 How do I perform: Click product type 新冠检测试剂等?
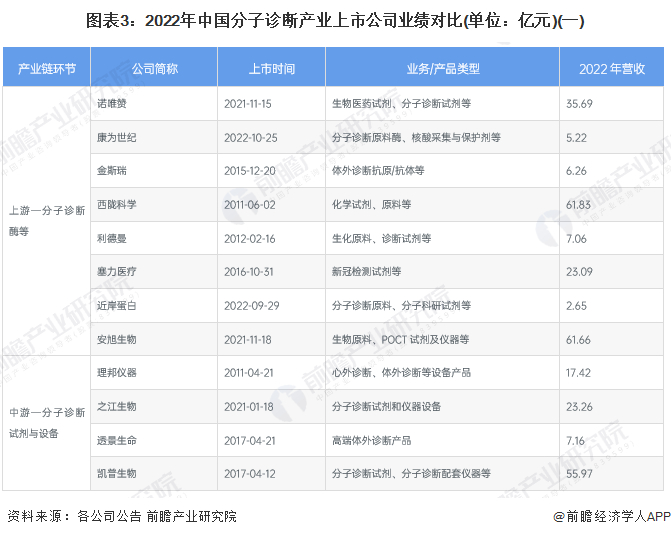click(366, 272)
